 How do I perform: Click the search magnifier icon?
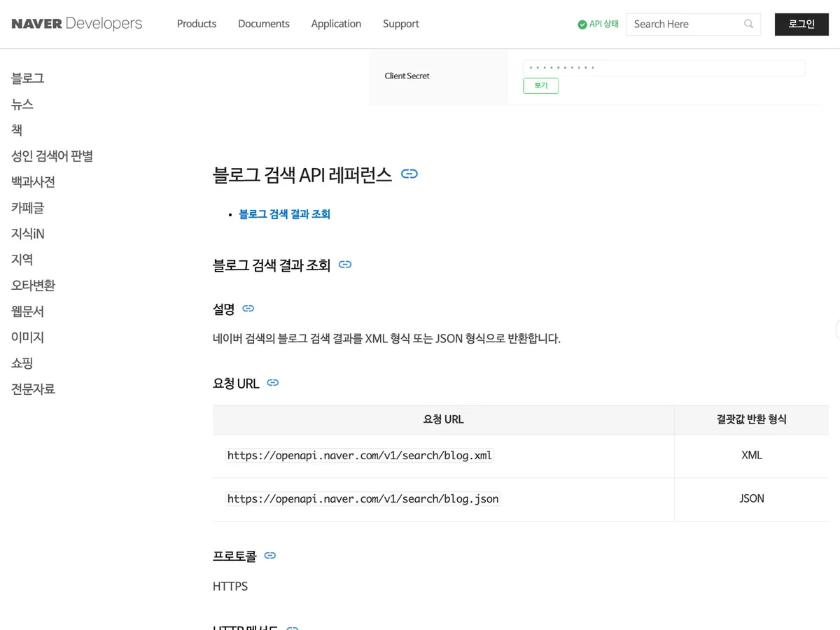click(x=748, y=24)
